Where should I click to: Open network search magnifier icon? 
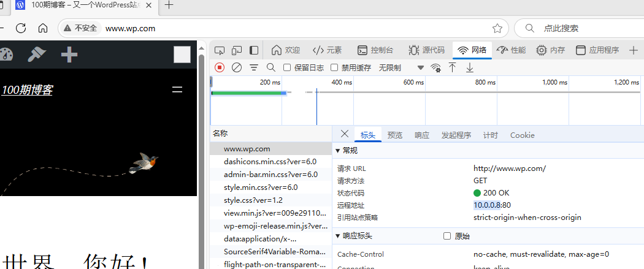pyautogui.click(x=270, y=67)
